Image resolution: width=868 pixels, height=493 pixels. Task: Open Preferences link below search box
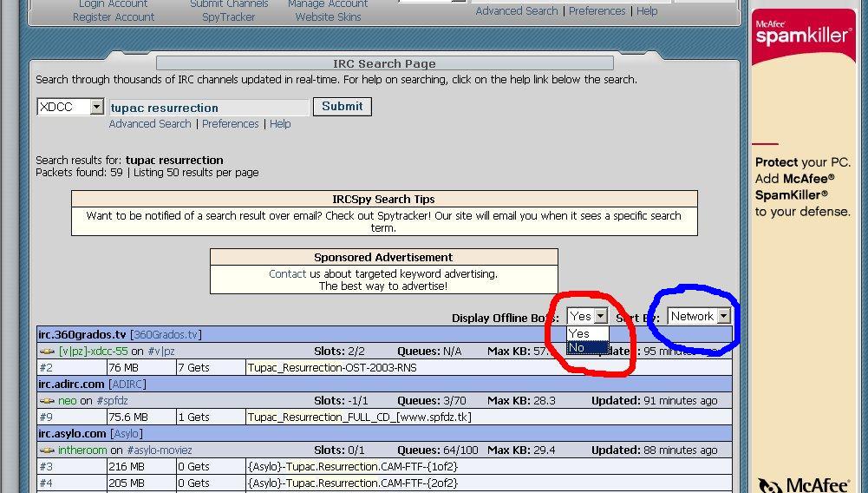coord(231,123)
